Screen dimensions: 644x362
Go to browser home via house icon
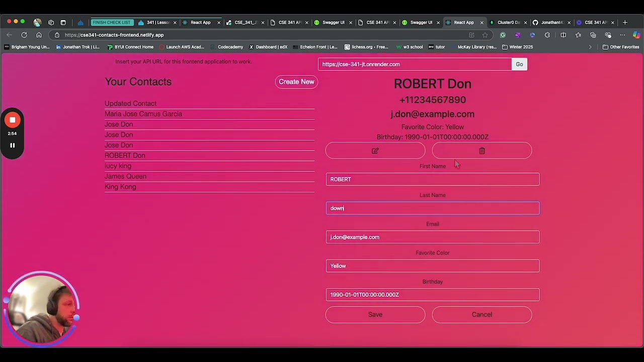pyautogui.click(x=39, y=35)
